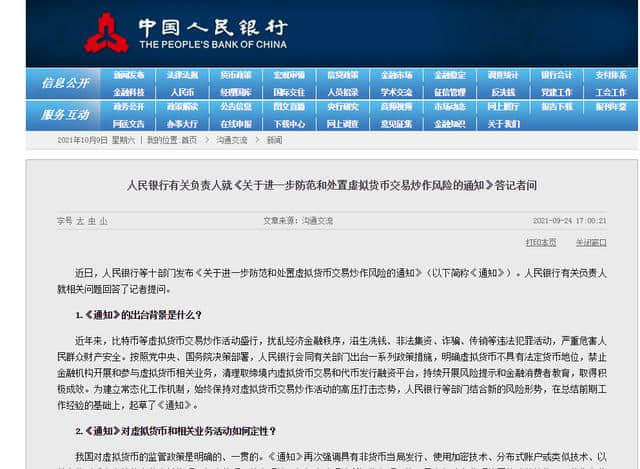Go to the 货币政策 section
Image resolution: width=640 pixels, height=469 pixels.
[x=236, y=75]
